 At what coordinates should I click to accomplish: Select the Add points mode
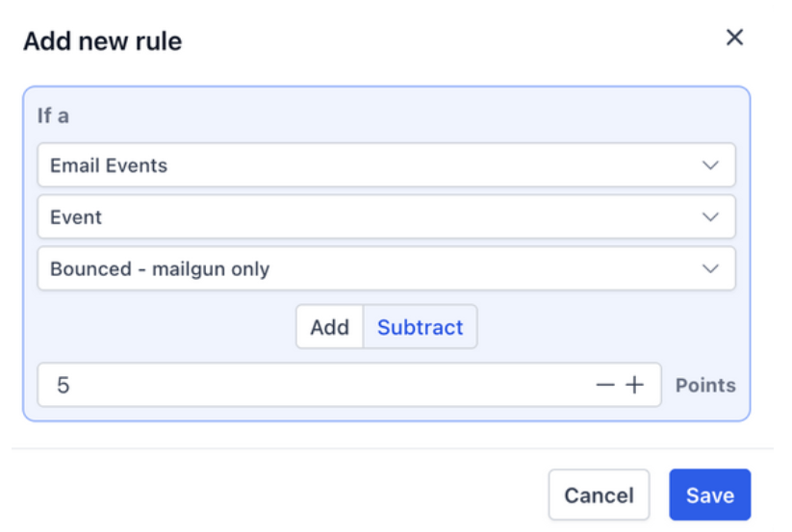(329, 327)
